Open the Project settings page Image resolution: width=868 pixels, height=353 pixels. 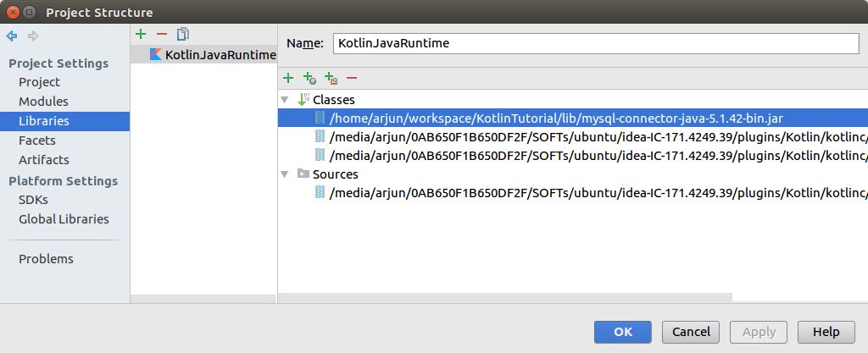39,82
